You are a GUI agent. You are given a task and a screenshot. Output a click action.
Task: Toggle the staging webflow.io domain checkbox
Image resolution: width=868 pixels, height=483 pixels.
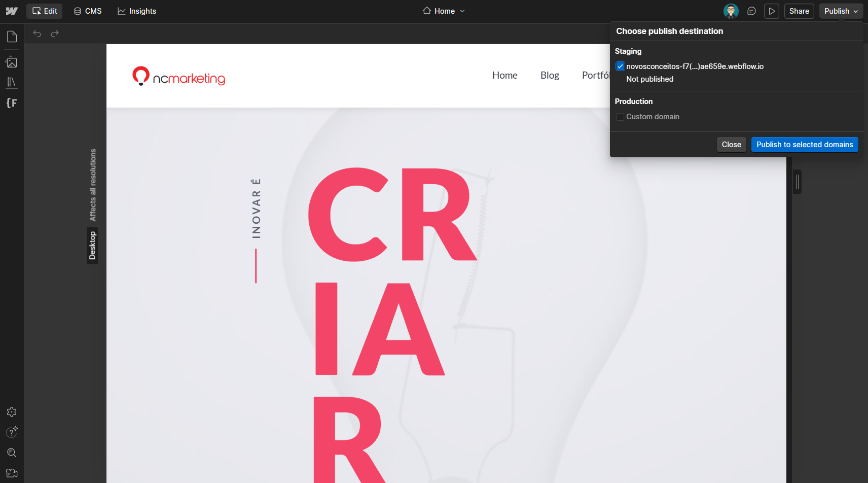tap(620, 66)
